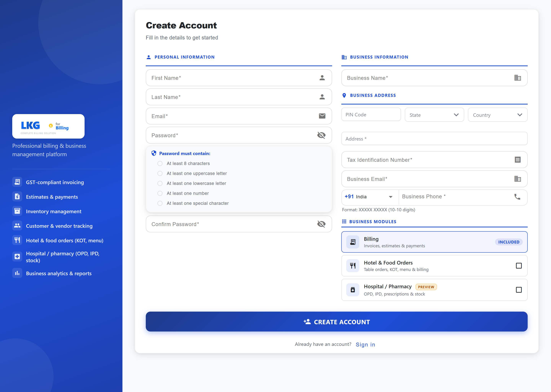The height and width of the screenshot is (392, 551).
Task: Click the 'Already have an account?' text
Action: (323, 344)
